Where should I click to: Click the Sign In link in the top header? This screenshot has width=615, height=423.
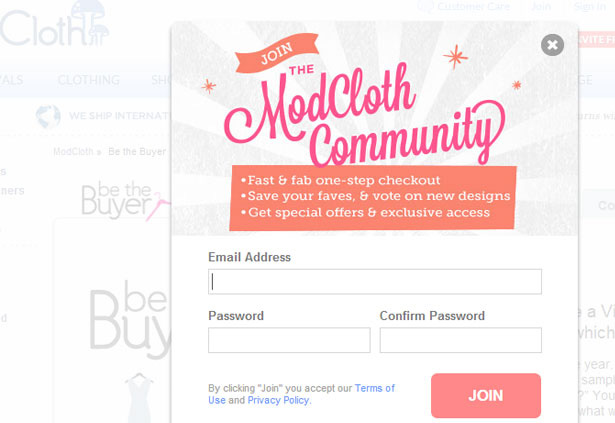[590, 7]
